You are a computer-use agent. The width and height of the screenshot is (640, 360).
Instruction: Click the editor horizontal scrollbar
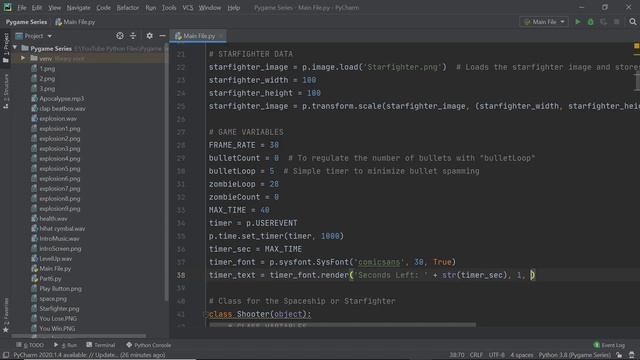pos(342,325)
